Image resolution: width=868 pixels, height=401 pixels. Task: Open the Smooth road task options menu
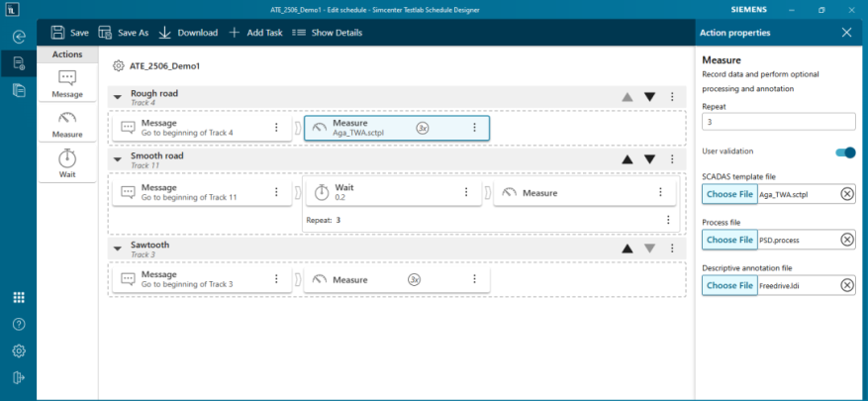coord(672,159)
